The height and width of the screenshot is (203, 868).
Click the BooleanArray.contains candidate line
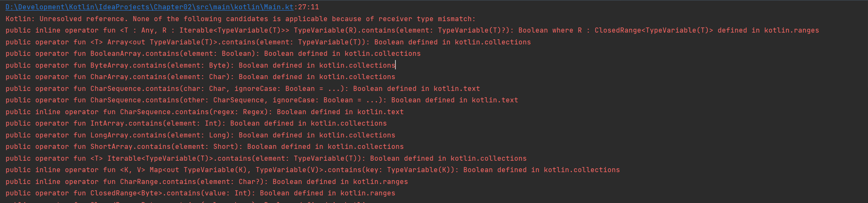point(213,54)
